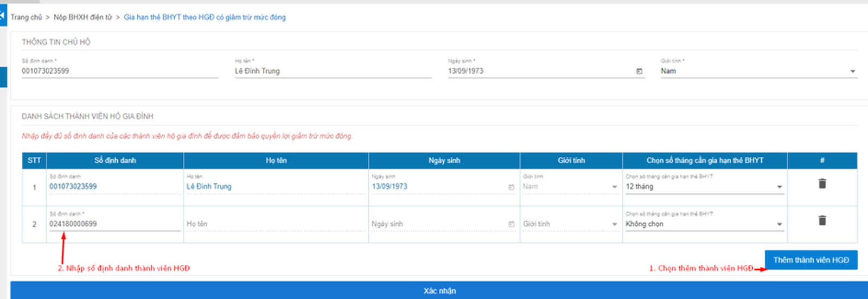The height and width of the screenshot is (299, 868).
Task: Delete household member row 2
Action: pos(822,220)
